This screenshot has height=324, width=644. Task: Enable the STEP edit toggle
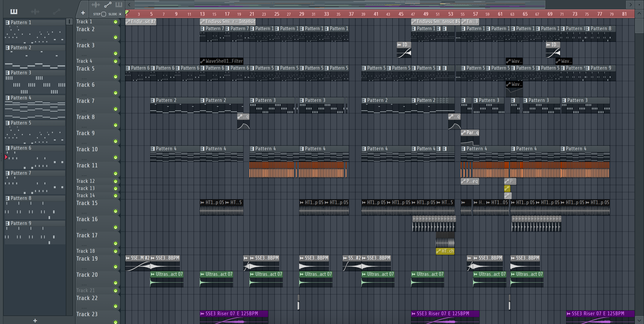[x=104, y=14]
